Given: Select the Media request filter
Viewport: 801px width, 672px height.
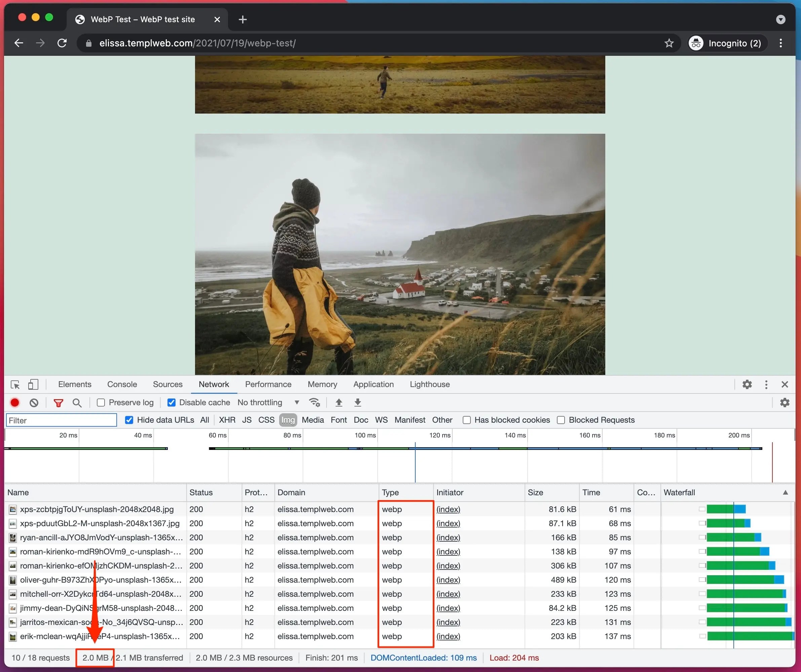Looking at the screenshot, I should (x=312, y=420).
